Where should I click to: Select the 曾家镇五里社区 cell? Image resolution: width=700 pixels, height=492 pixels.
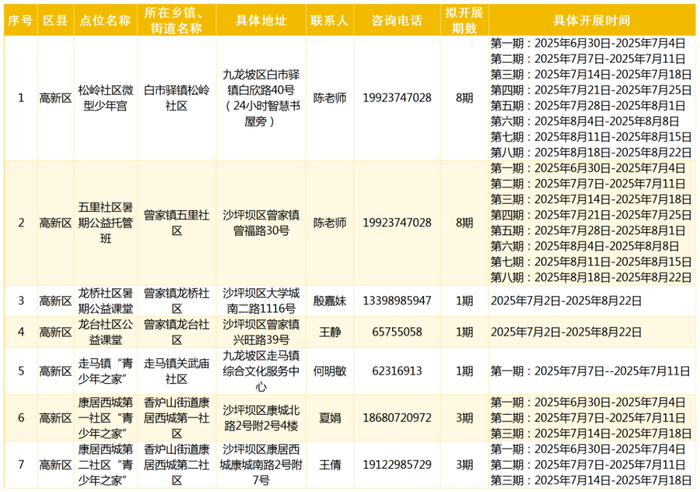pyautogui.click(x=177, y=223)
